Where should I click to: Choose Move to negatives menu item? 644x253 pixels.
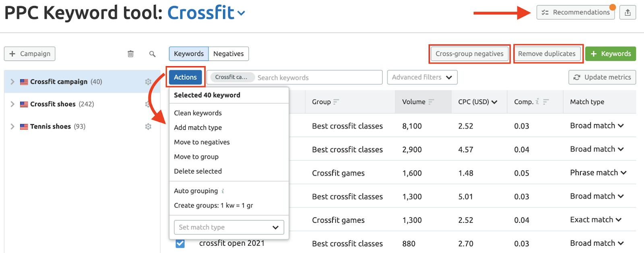[x=202, y=142]
